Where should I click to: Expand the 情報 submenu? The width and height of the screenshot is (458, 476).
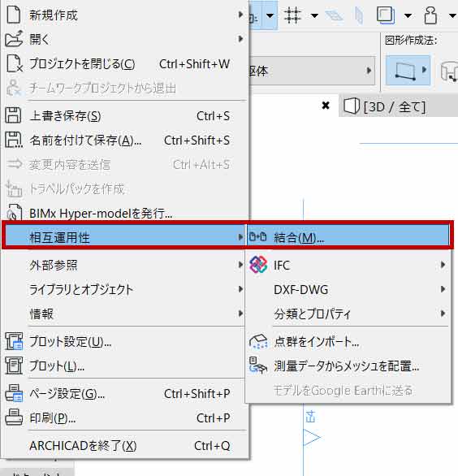pos(124,314)
